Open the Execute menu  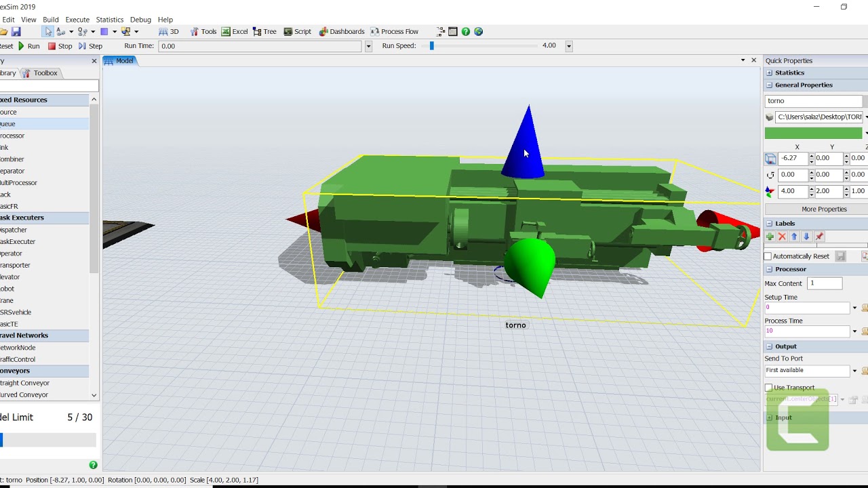pyautogui.click(x=77, y=20)
